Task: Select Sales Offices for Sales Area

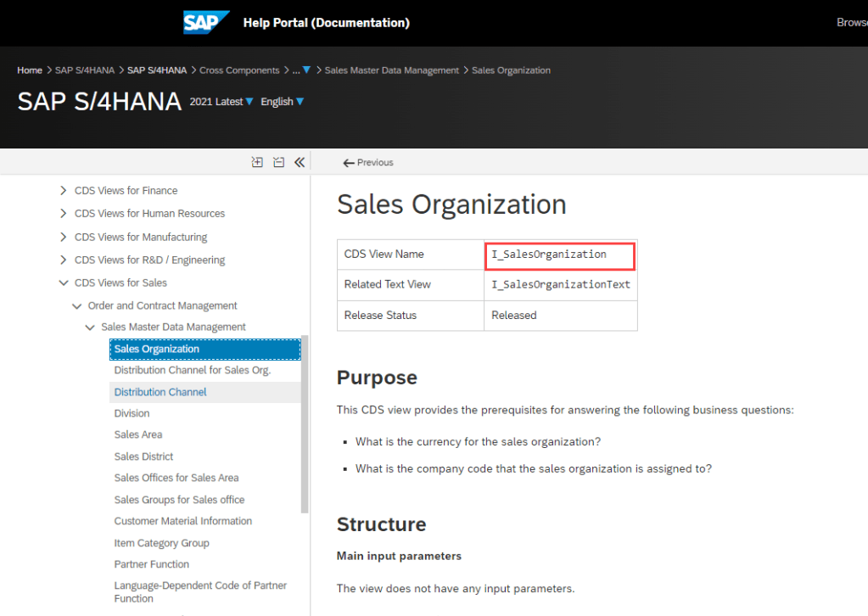Action: pos(176,478)
